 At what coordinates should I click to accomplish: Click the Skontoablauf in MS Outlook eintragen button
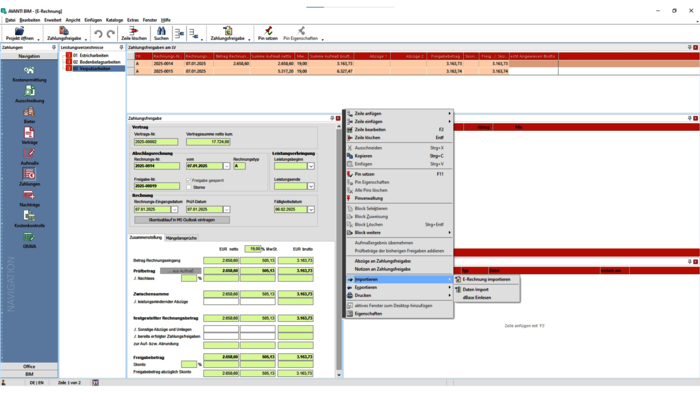(182, 220)
